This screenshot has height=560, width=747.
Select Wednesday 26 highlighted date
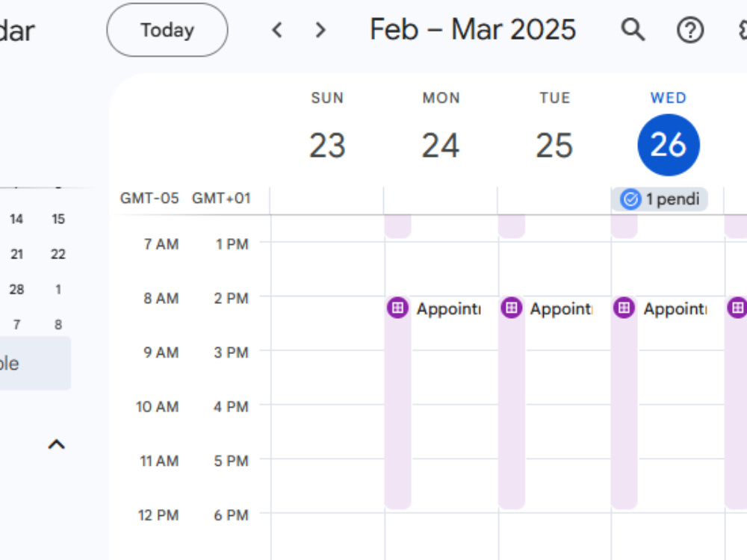click(669, 145)
